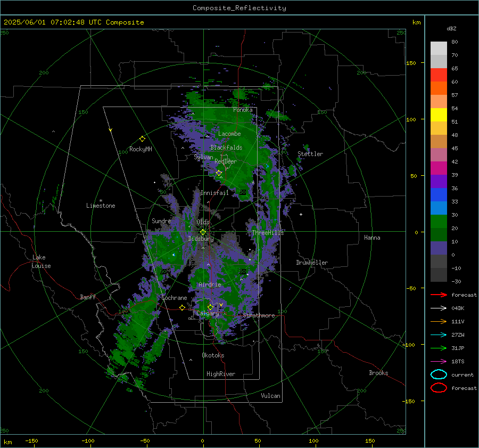
Task: Click the Sylvan label
Action: [203, 157]
